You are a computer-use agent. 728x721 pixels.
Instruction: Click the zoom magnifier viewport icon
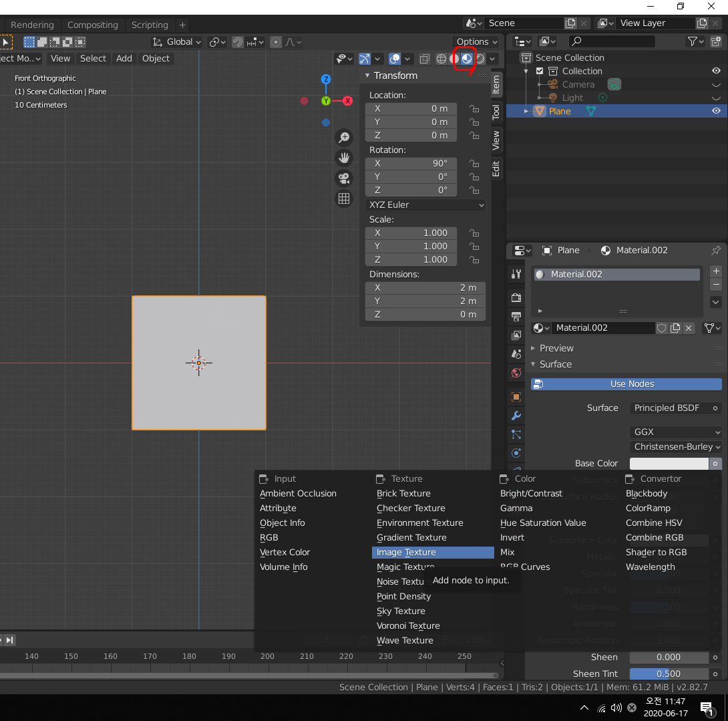[x=344, y=138]
